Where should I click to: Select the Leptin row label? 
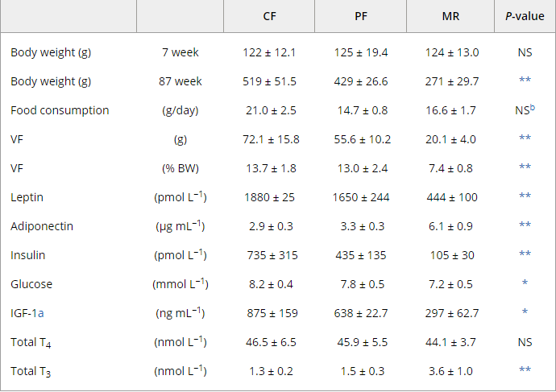(27, 197)
